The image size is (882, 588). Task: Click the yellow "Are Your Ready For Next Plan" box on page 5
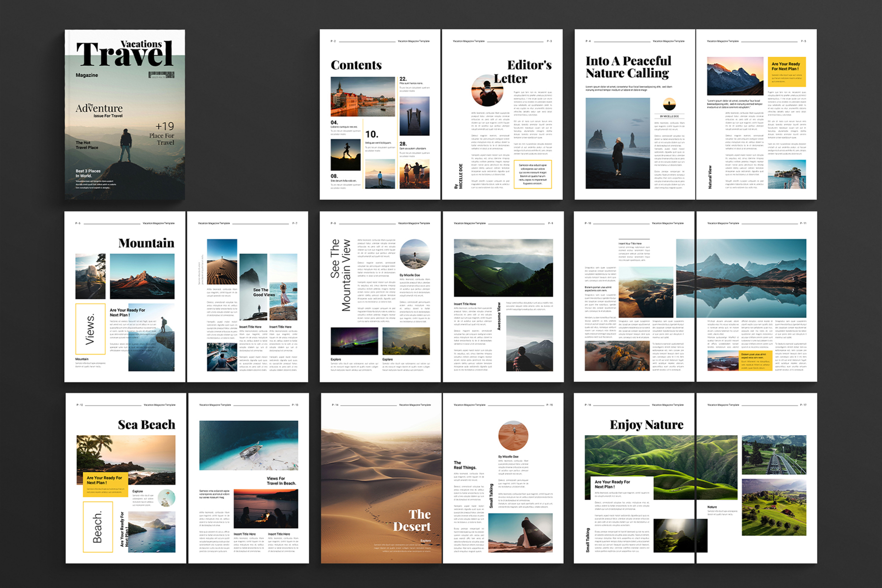(x=785, y=72)
